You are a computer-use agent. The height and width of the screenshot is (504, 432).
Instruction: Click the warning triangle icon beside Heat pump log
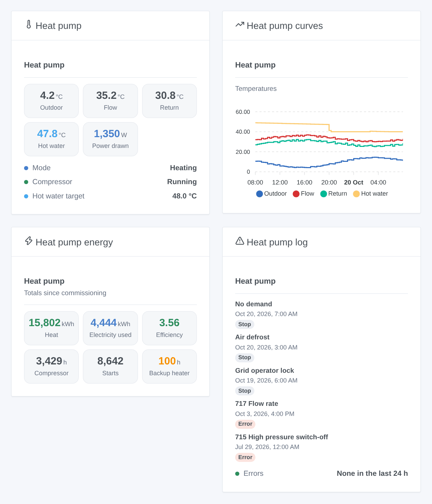240,241
